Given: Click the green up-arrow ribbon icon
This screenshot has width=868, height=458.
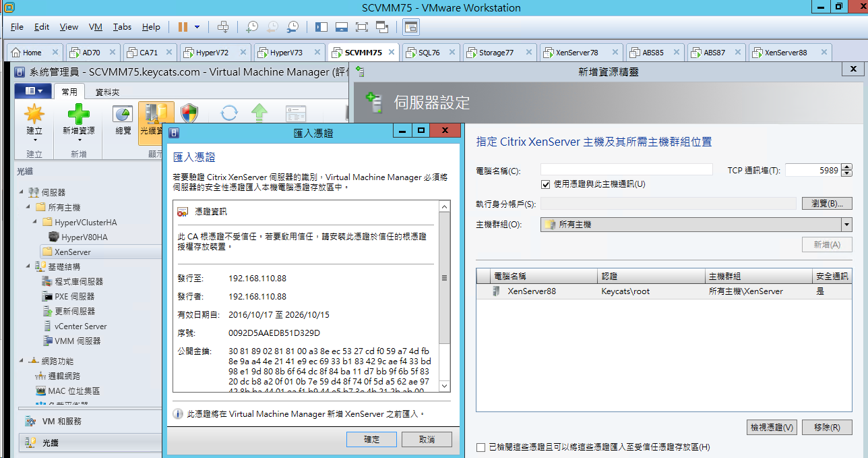Looking at the screenshot, I should coord(259,113).
